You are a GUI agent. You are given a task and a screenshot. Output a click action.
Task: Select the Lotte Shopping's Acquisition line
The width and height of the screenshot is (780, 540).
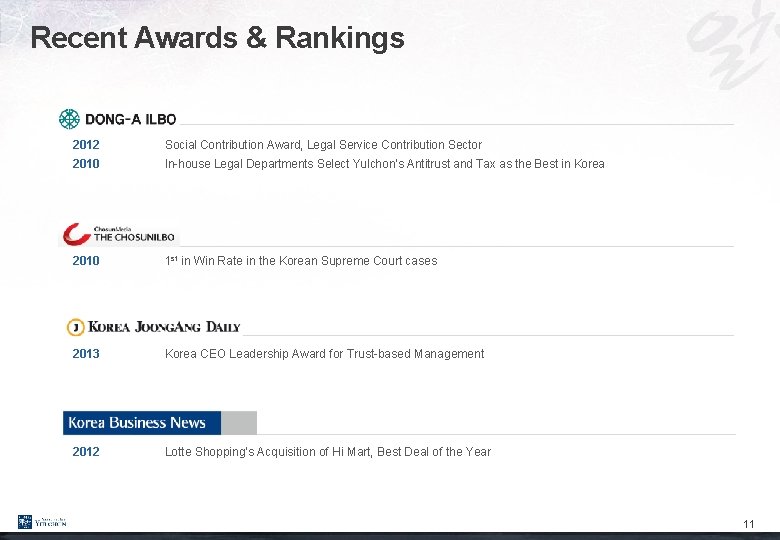[328, 451]
